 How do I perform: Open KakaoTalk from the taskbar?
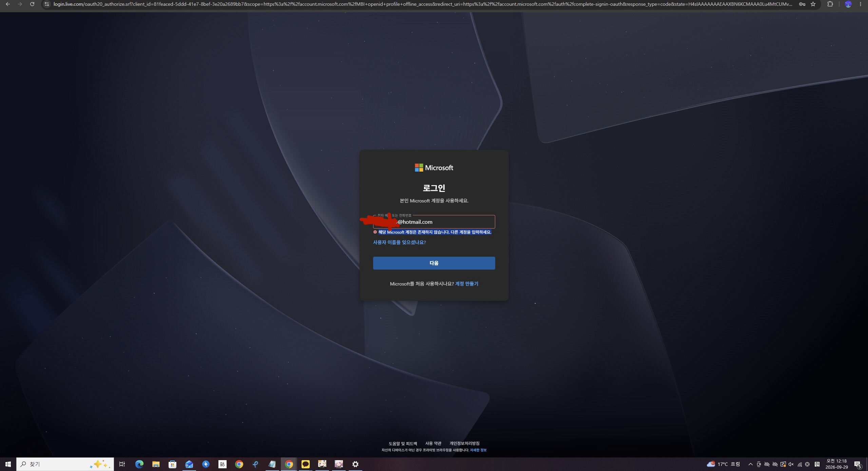click(x=305, y=464)
